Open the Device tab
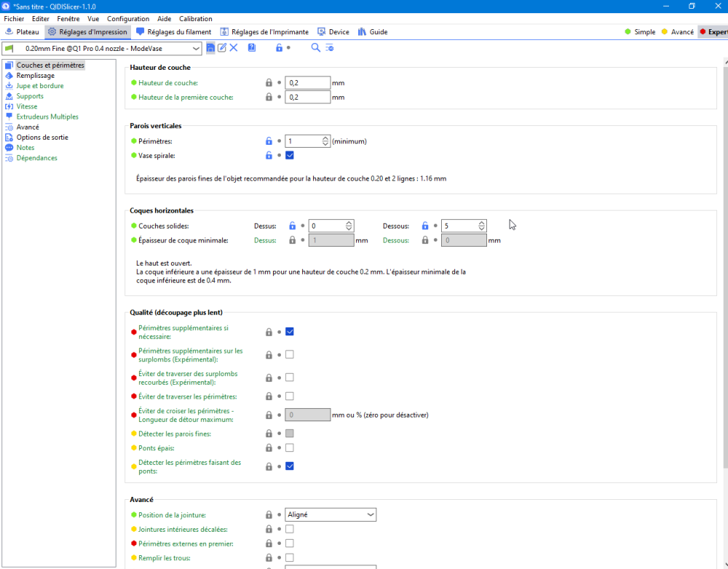 [333, 31]
